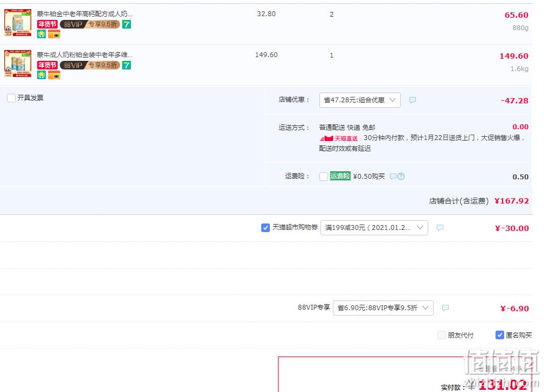Screen dimensions: 544x392
Task: Click the 天猫直送 delivery logo
Action: (x=339, y=138)
